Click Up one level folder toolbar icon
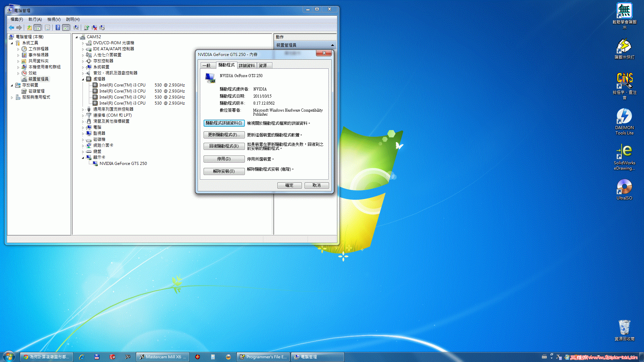This screenshot has width=644, height=362. click(x=30, y=28)
